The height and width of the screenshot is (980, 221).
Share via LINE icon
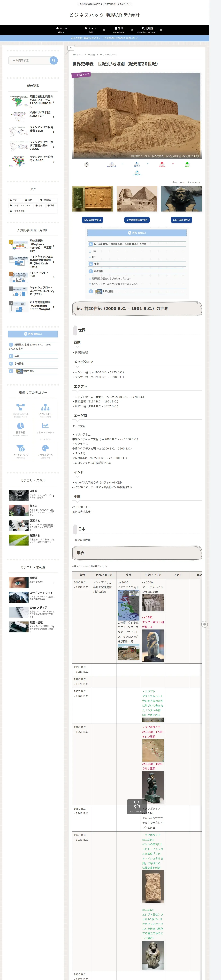pyautogui.click(x=187, y=165)
